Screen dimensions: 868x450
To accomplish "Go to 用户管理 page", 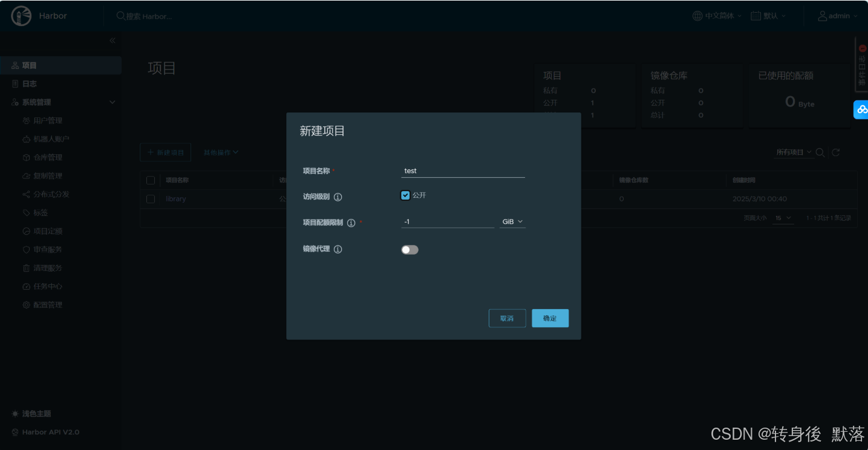I will pyautogui.click(x=48, y=120).
